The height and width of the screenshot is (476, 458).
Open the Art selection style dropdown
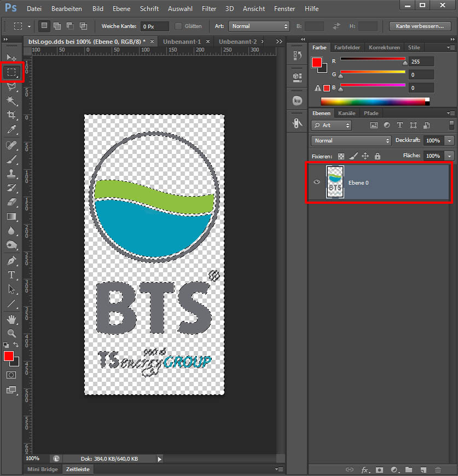[259, 26]
